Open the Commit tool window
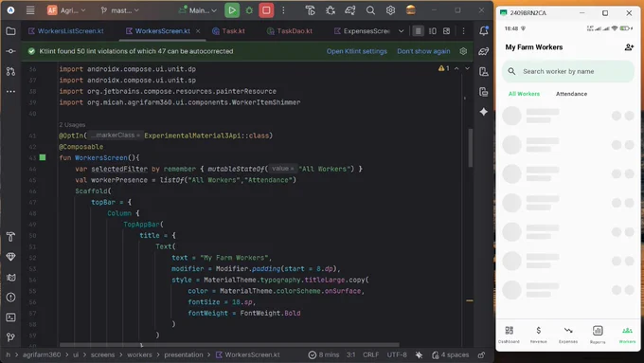This screenshot has width=644, height=363. 11,51
